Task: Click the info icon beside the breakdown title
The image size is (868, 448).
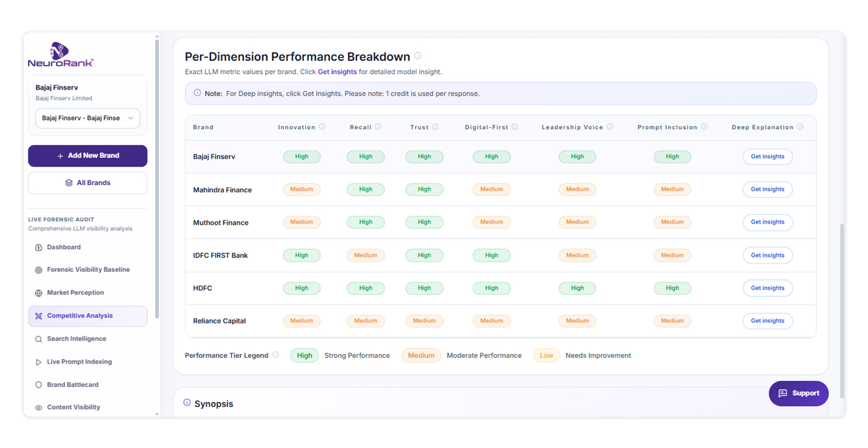Action: [418, 56]
